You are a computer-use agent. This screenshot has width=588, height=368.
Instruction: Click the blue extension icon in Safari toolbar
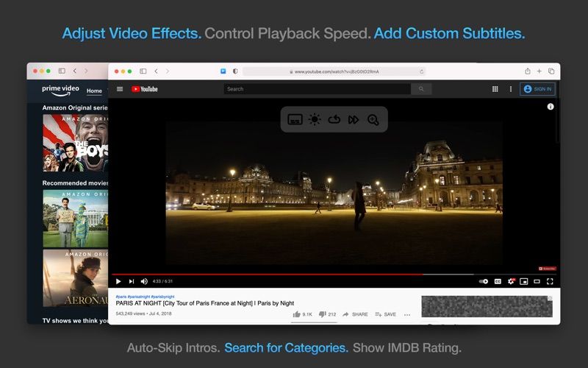coord(223,71)
